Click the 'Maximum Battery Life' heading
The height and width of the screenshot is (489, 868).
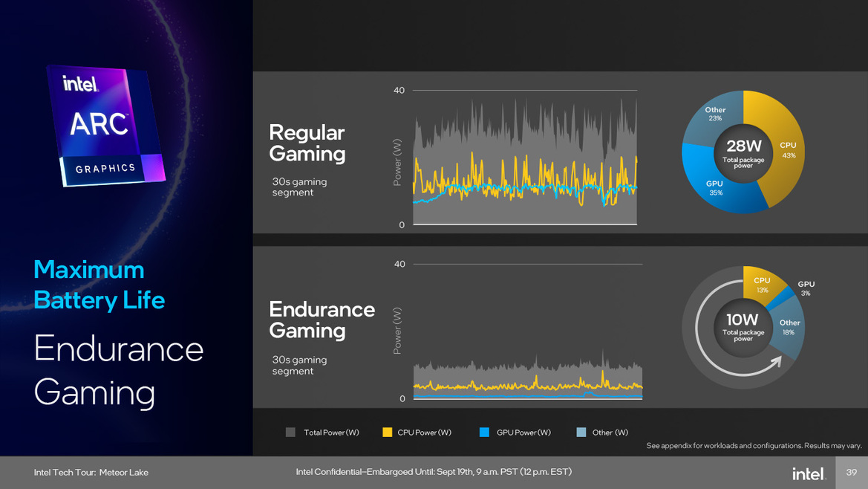click(99, 285)
